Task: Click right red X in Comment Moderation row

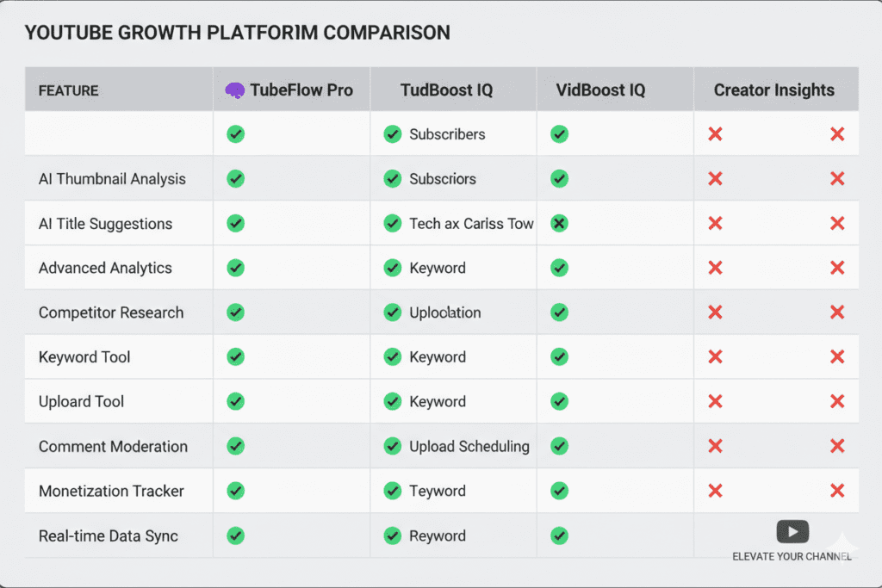Action: [x=837, y=446]
